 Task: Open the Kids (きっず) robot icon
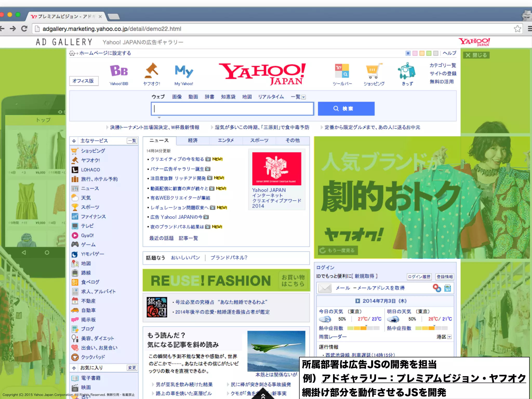click(x=407, y=71)
